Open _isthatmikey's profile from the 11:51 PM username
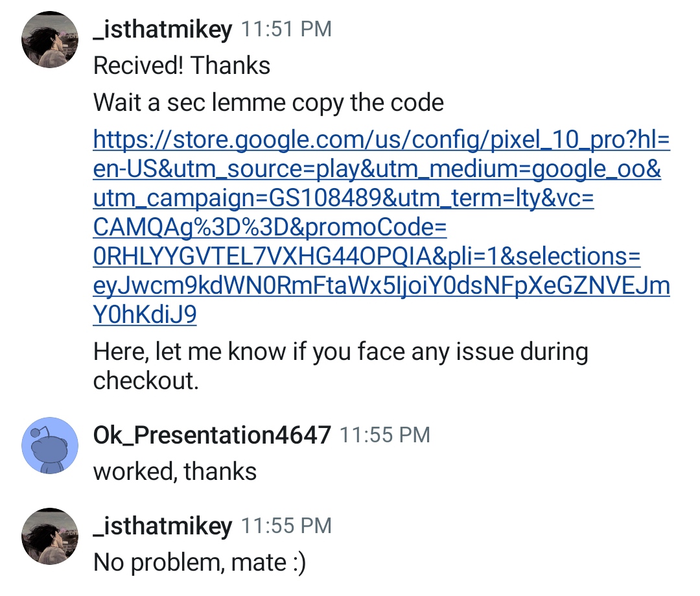700x596 pixels. (162, 29)
